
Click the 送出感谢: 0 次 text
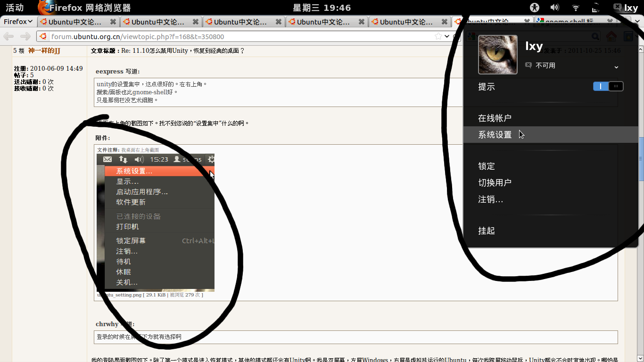point(34,82)
